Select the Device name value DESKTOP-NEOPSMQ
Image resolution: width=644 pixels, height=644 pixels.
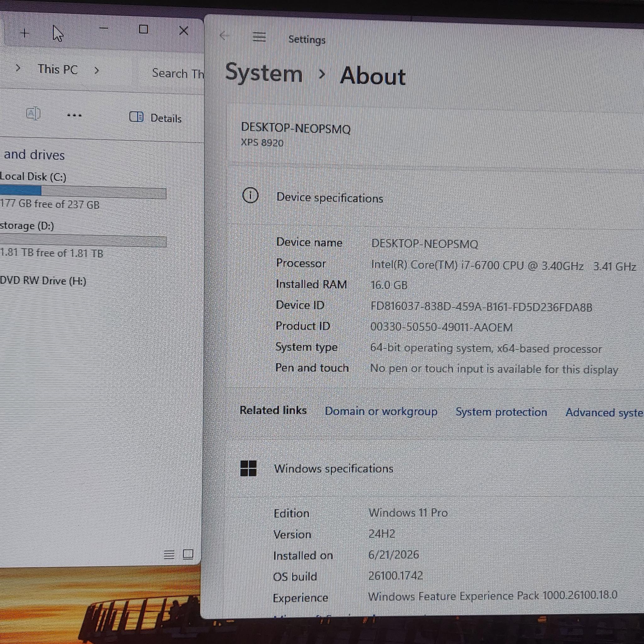click(x=425, y=244)
